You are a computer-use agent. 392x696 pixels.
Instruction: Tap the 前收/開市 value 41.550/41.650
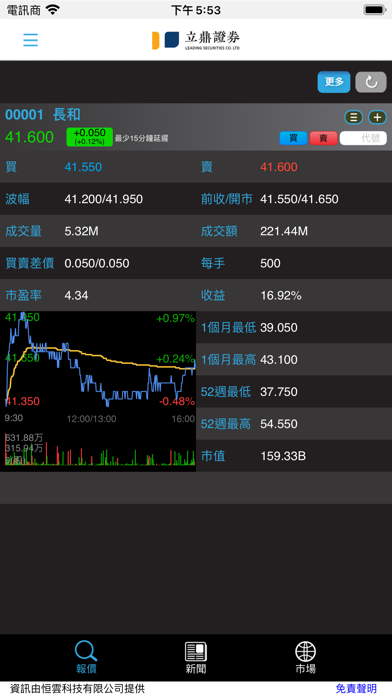pos(299,199)
